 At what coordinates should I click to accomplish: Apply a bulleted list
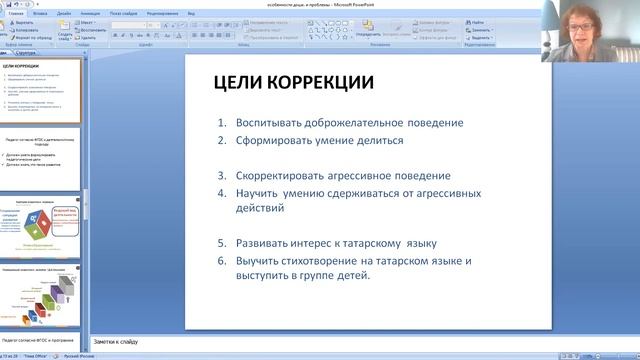[x=195, y=25]
